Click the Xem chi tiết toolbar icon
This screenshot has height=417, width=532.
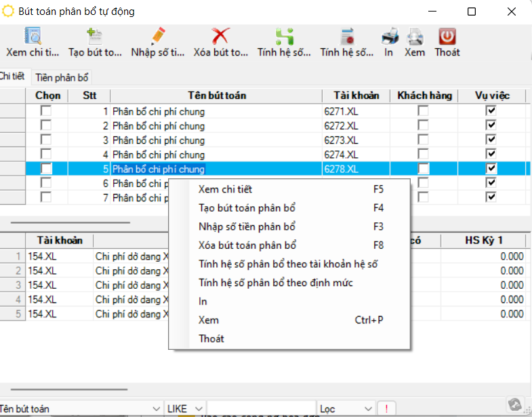coord(33,37)
